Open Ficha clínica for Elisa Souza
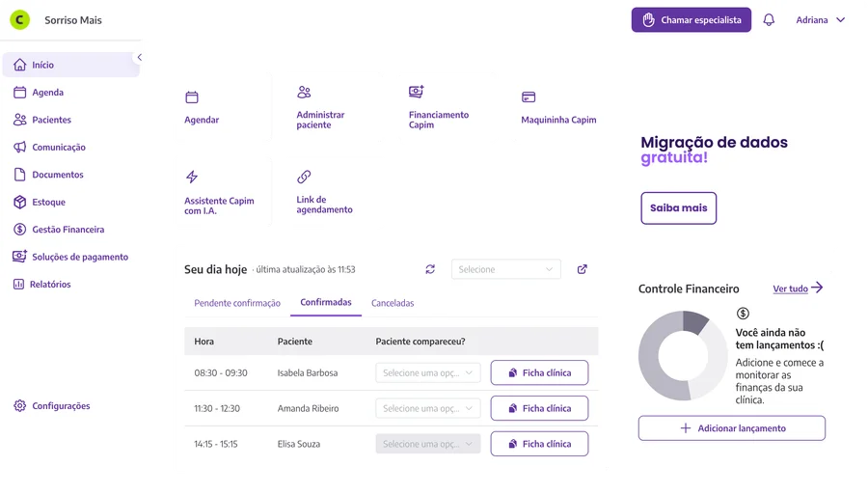 pyautogui.click(x=539, y=444)
